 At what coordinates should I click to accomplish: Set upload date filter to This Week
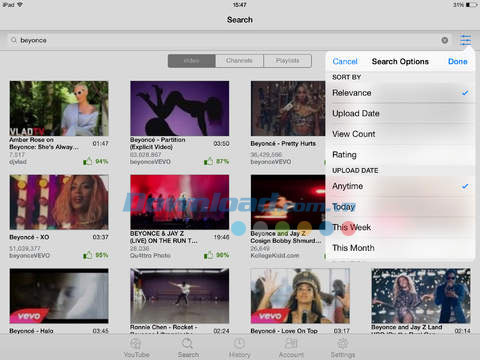400,228
